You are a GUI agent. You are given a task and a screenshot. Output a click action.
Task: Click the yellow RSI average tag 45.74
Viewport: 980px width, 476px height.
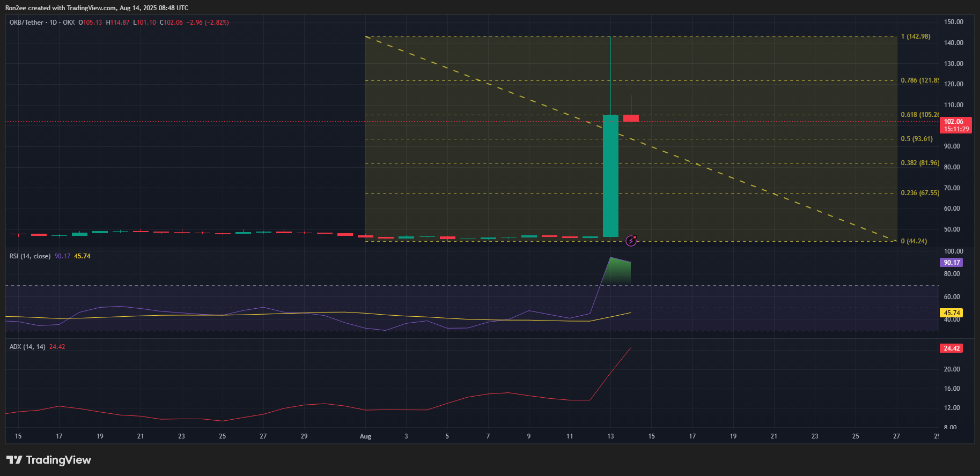click(x=951, y=313)
